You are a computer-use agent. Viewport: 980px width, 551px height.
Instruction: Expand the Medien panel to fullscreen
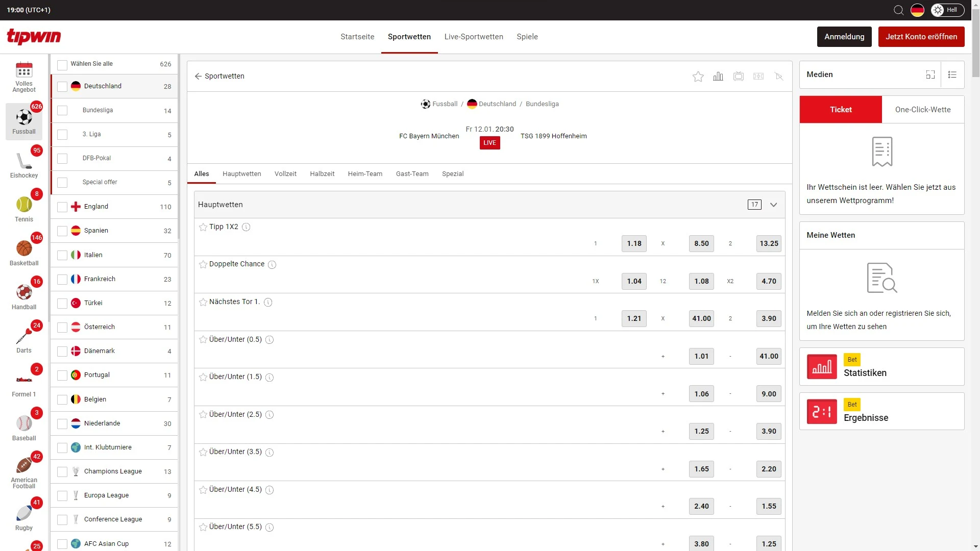coord(930,74)
